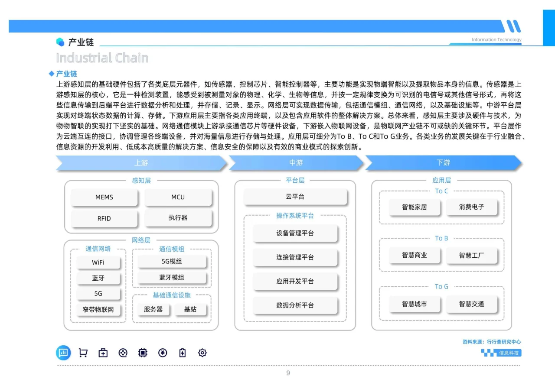Click the 数据分析平台 box
This screenshot has height=392, width=555.
click(295, 305)
